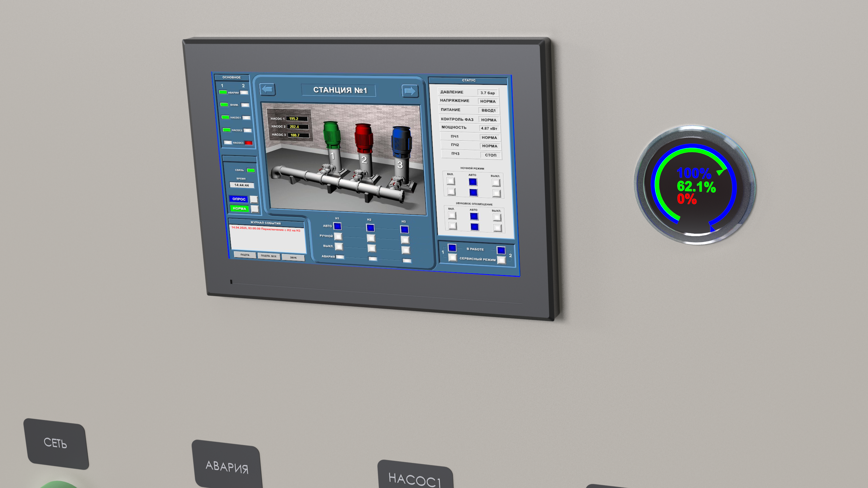
Task: Click white АВАРИИ lamp in column 2
Action: [x=244, y=93]
